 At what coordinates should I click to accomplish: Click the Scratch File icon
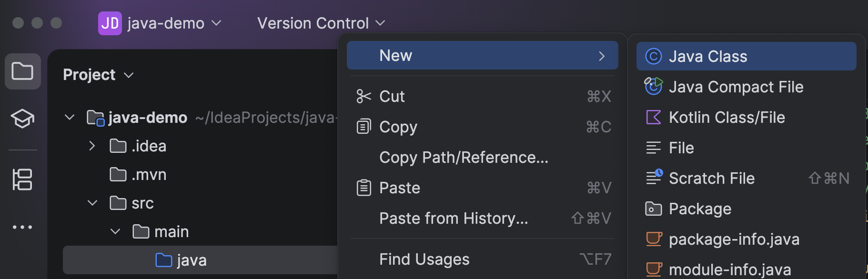pos(654,178)
